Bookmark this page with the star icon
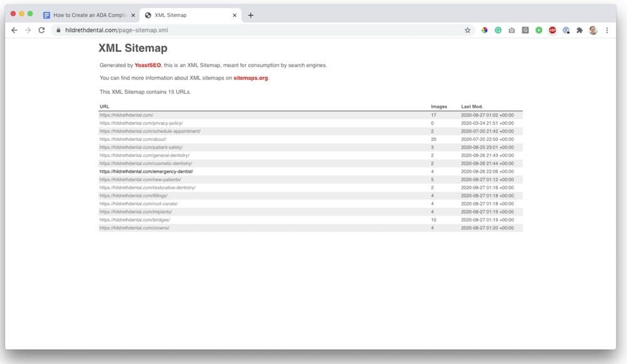This screenshot has width=627, height=364. (467, 30)
